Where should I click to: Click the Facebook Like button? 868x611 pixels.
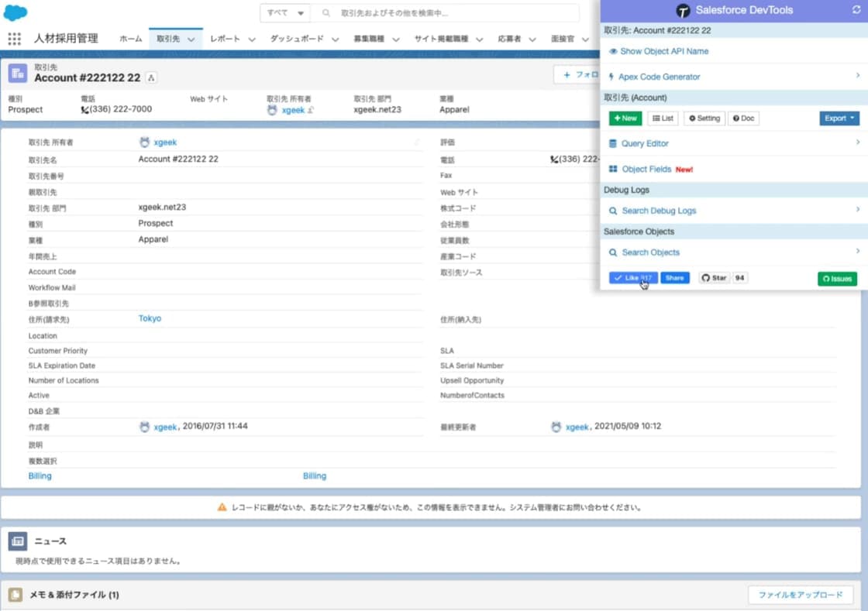[633, 278]
